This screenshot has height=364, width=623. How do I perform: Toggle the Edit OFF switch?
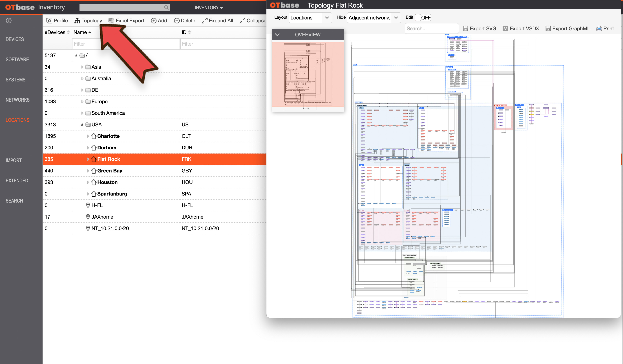pyautogui.click(x=423, y=17)
